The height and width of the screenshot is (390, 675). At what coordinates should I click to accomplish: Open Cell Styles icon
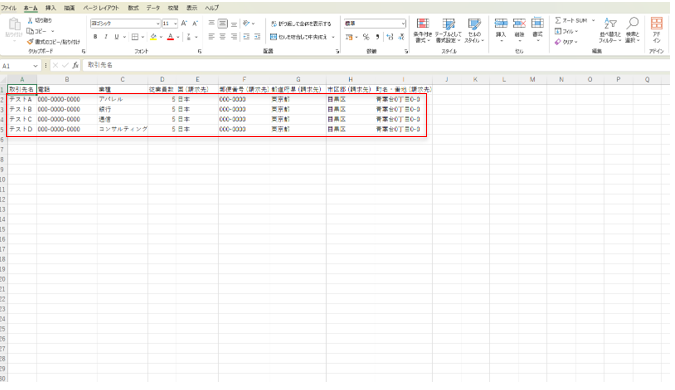click(474, 24)
